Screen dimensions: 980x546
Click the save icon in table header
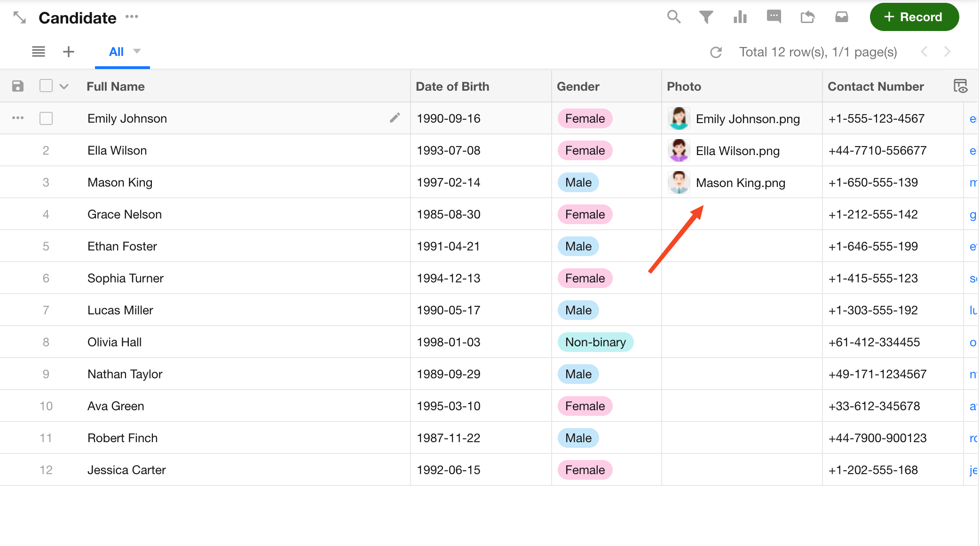pos(18,86)
